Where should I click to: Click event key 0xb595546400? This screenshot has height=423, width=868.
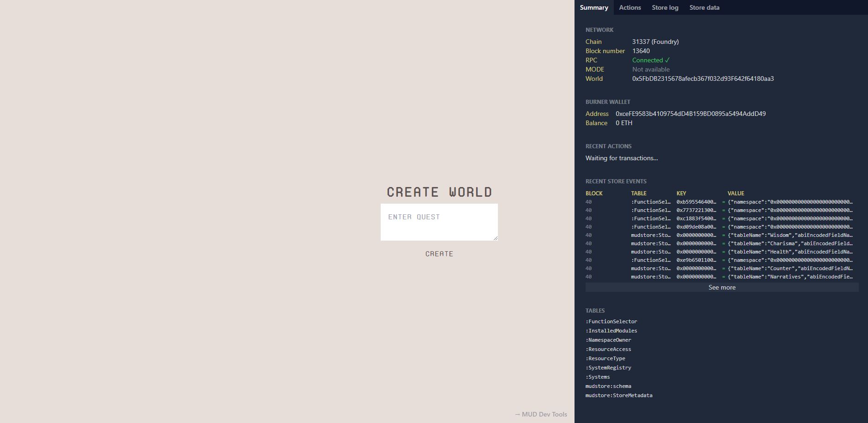pyautogui.click(x=696, y=202)
